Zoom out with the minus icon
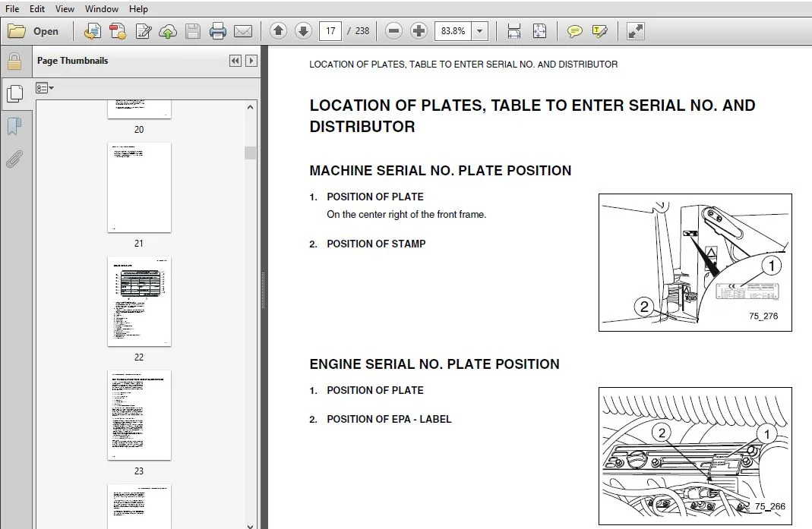Image resolution: width=812 pixels, height=529 pixels. pyautogui.click(x=393, y=31)
